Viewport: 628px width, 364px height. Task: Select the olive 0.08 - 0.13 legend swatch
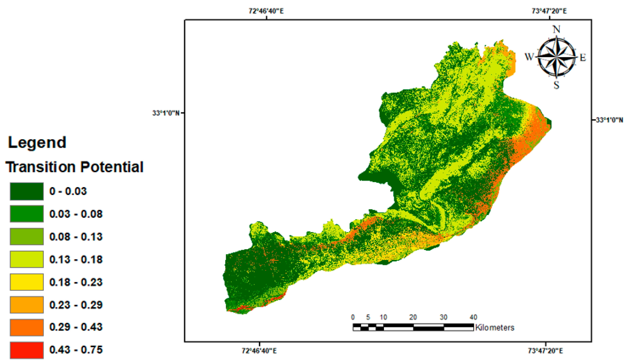coord(27,236)
